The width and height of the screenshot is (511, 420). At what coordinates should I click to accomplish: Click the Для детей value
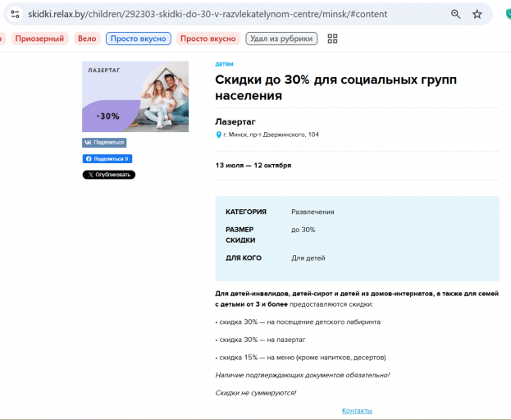pos(308,258)
